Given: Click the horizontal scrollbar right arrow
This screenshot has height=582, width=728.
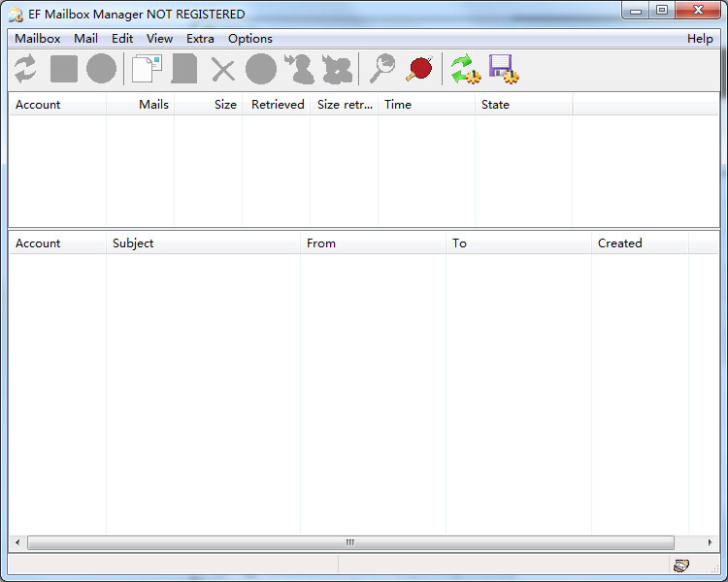Looking at the screenshot, I should click(711, 543).
